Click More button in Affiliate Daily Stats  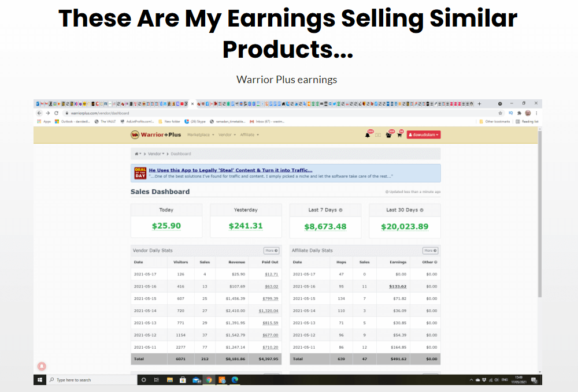[x=430, y=251]
